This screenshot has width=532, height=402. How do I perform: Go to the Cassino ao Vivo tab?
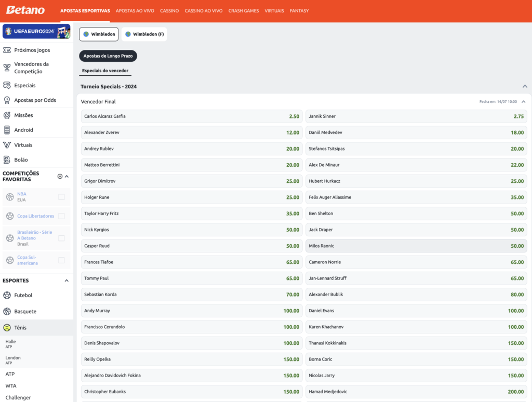204,11
